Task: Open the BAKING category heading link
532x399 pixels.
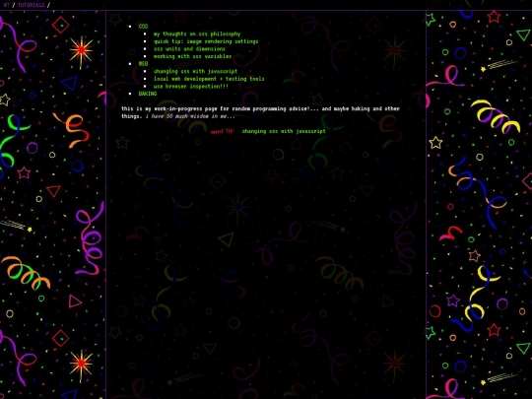Action: click(x=148, y=94)
